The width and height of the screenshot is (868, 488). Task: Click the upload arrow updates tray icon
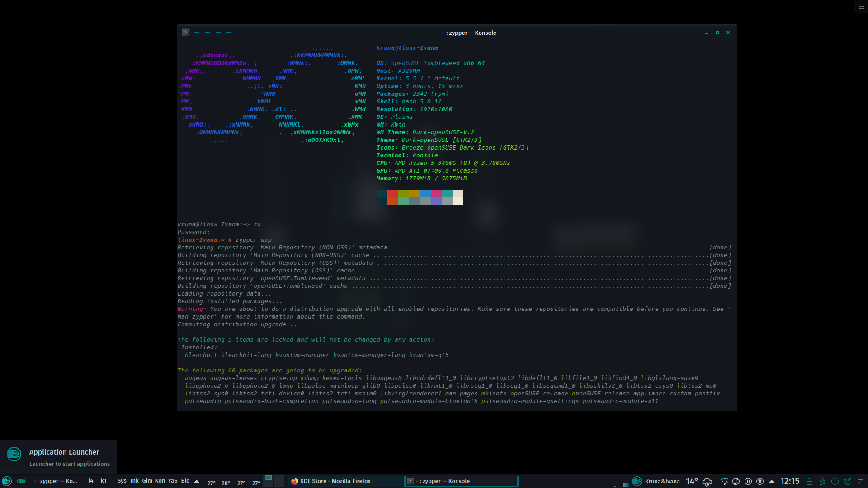(760, 481)
